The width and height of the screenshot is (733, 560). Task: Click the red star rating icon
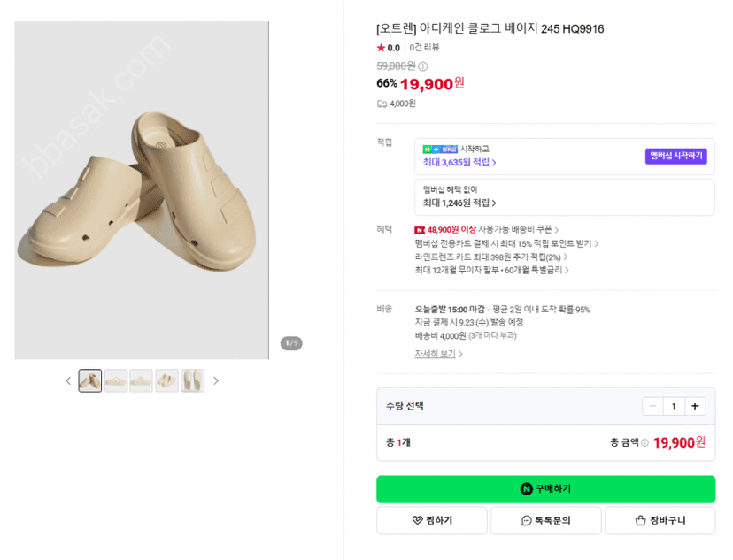coord(381,48)
